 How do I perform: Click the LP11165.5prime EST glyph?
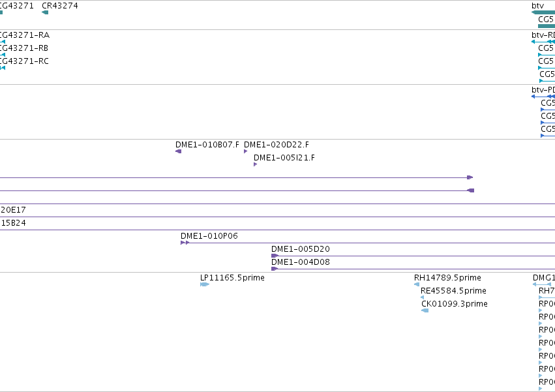205,284
